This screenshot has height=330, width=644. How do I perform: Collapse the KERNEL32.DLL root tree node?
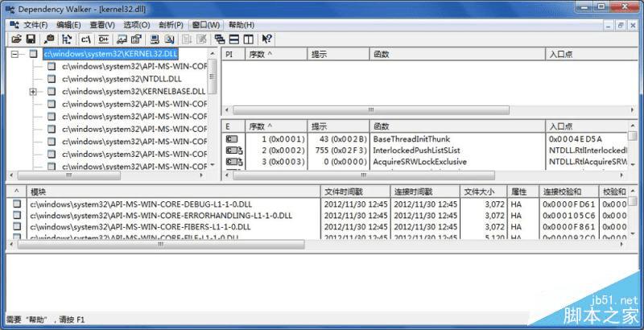(14, 54)
